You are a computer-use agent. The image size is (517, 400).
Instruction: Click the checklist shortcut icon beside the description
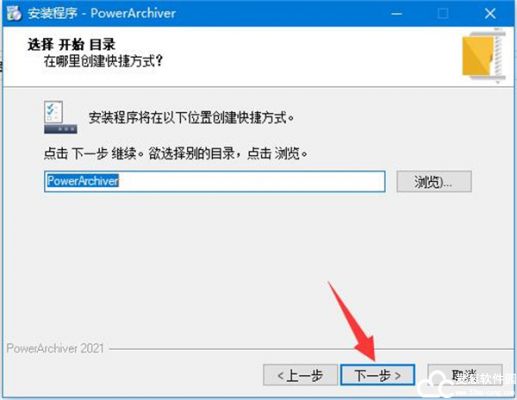click(60, 117)
